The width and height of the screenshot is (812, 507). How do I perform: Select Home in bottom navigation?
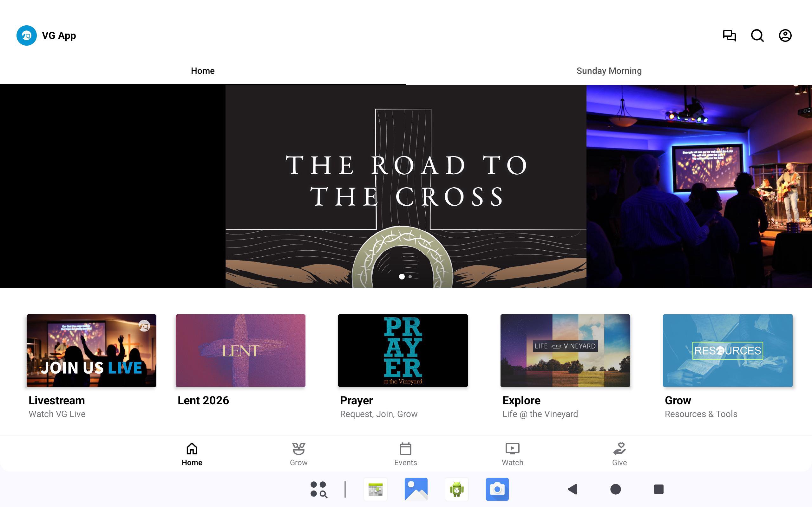click(192, 454)
